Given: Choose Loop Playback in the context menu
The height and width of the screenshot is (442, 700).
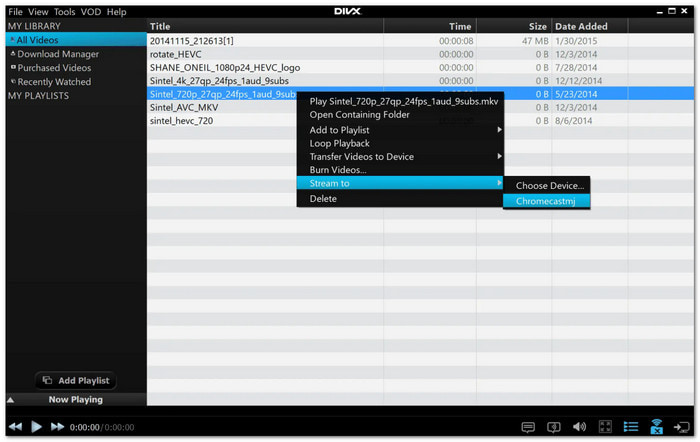Looking at the screenshot, I should tap(400, 143).
